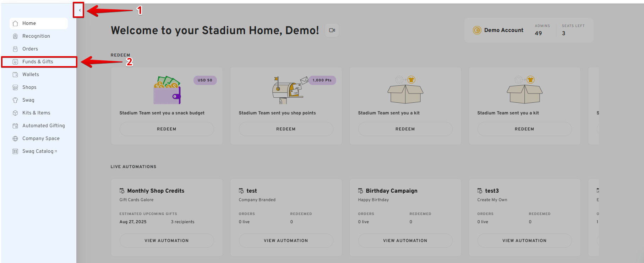Screen dimensions: 644x263
Task: Select the Orders icon in sidebar
Action: (x=15, y=49)
